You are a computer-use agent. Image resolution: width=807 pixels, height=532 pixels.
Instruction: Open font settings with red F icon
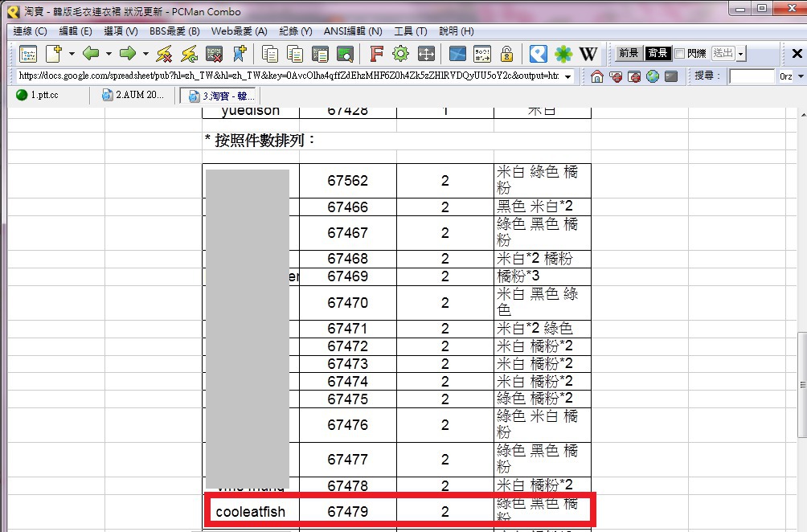(376, 54)
